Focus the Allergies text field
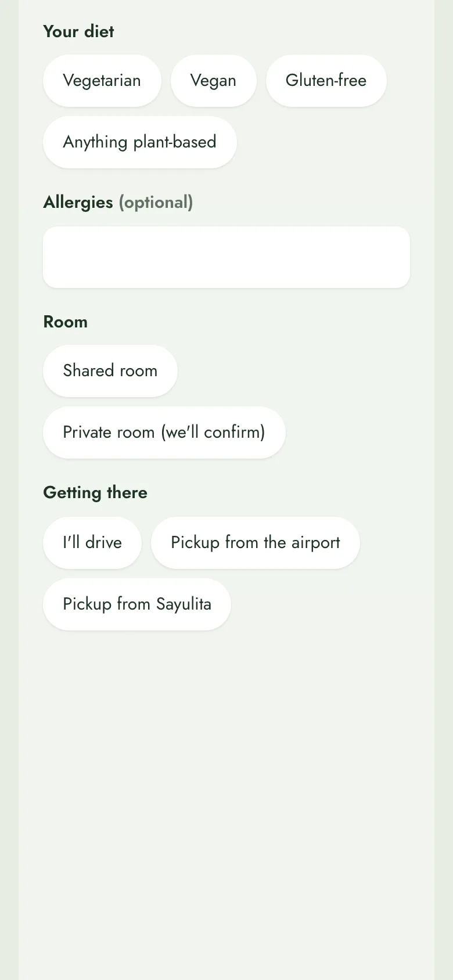 point(227,257)
